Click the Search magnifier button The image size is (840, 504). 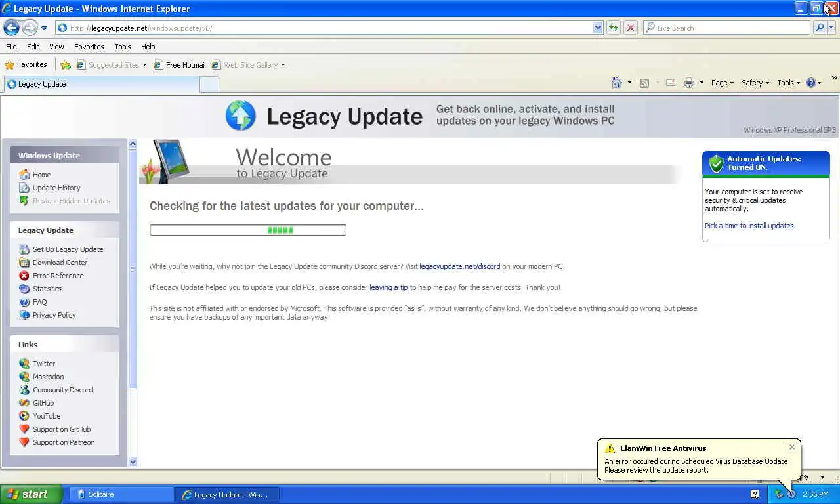pos(820,28)
